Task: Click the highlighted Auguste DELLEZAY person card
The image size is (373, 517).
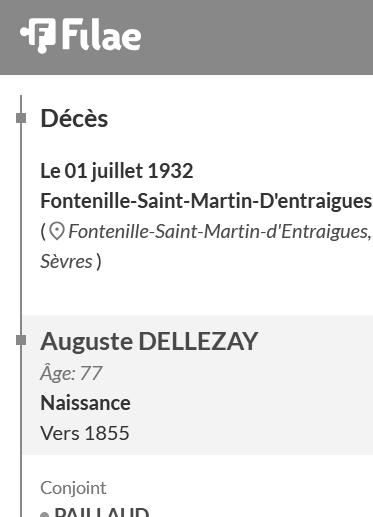Action: click(x=198, y=385)
